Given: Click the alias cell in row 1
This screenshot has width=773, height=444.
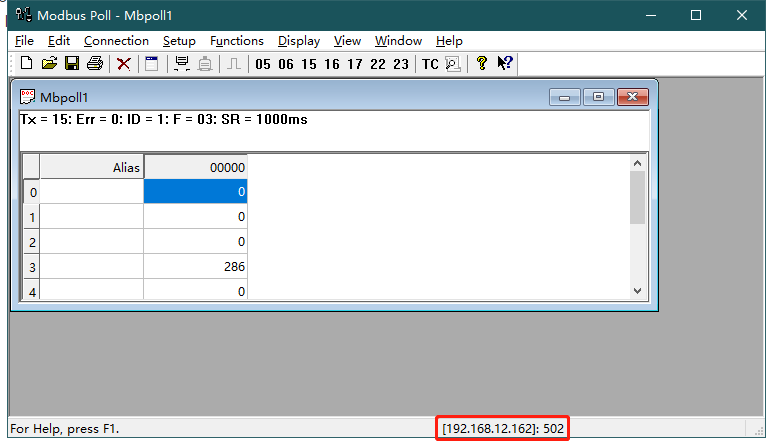Looking at the screenshot, I should click(92, 216).
